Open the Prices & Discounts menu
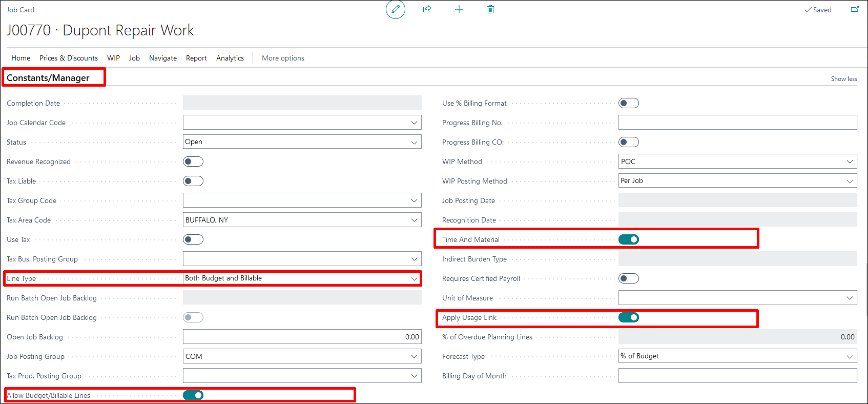This screenshot has width=868, height=404. [x=69, y=58]
